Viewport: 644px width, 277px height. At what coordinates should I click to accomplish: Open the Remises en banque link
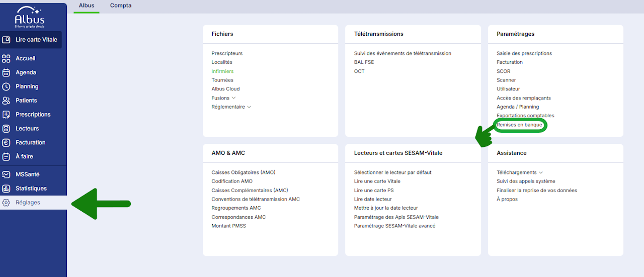pyautogui.click(x=519, y=125)
